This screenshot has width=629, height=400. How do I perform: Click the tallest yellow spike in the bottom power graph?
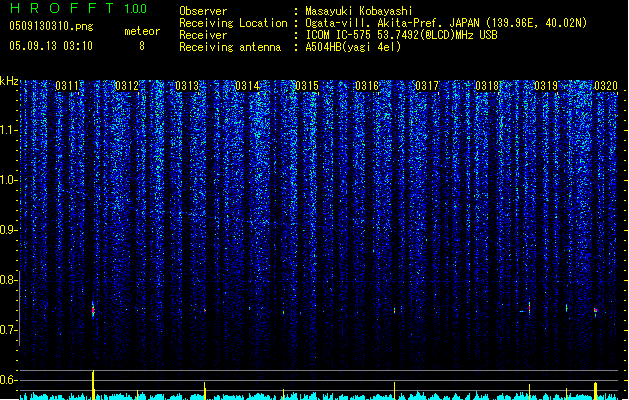pyautogui.click(x=93, y=385)
